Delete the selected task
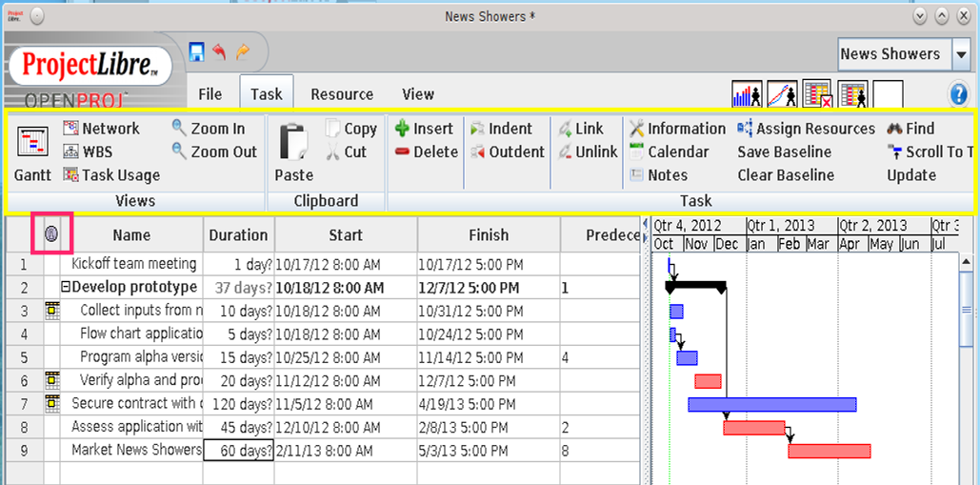This screenshot has width=980, height=485. pyautogui.click(x=427, y=152)
